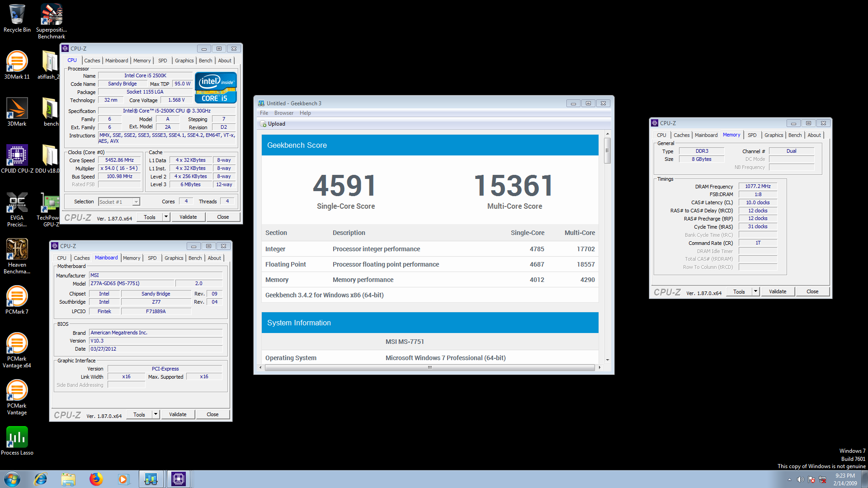Select About tab in Mainboard CPU-Z window
Screen dimensions: 868x488
click(214, 258)
